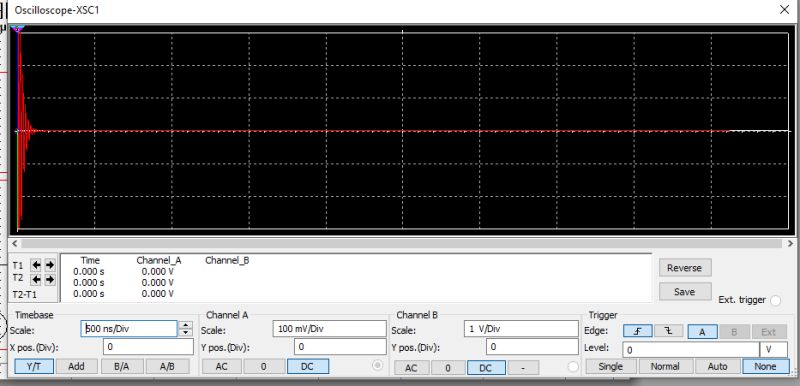Viewport: 800px width, 386px height.
Task: Click Channel B terminal radio indicator
Action: point(573,367)
